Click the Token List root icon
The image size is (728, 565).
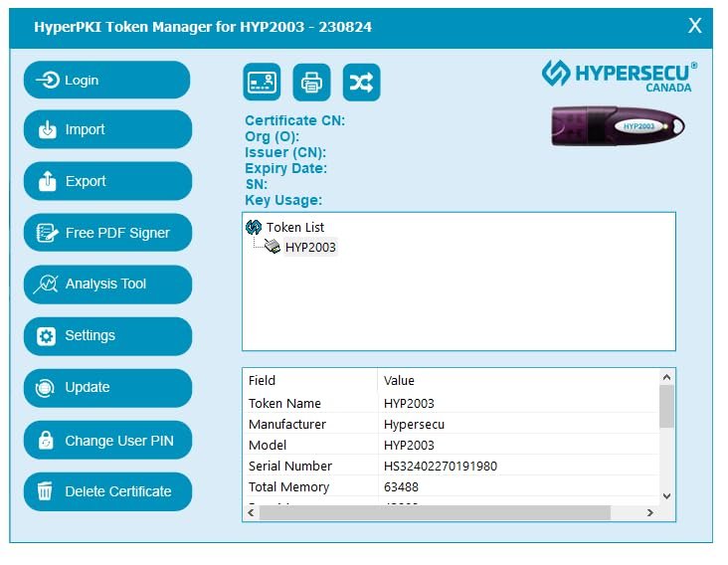tap(254, 228)
